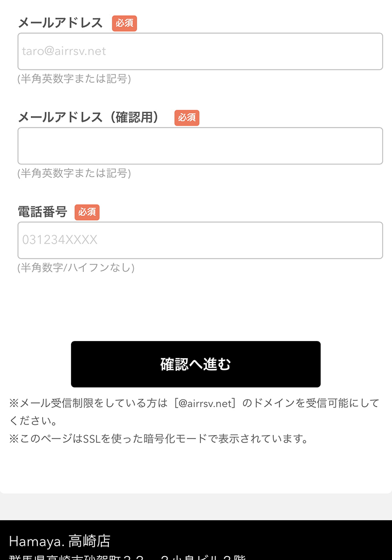Viewport: 392px width, 560px height.
Task: Click the 必須 badge beside メールアドレス（確認用）
Action: point(187,118)
